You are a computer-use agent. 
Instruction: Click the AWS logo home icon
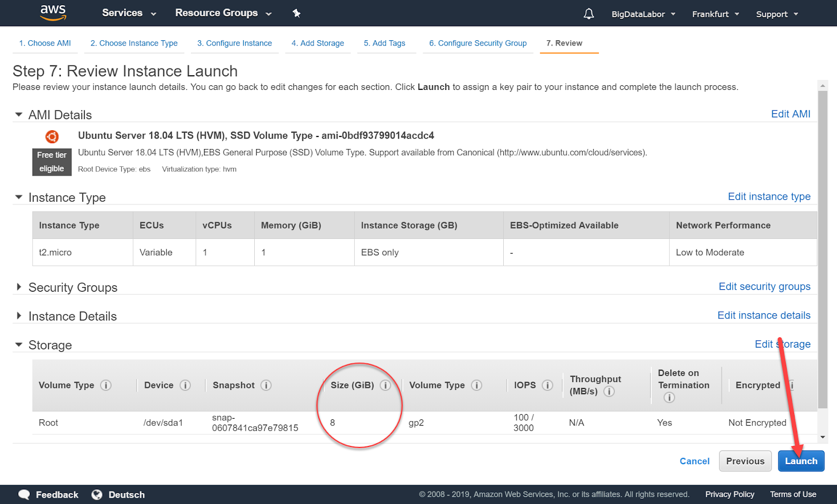click(x=53, y=13)
